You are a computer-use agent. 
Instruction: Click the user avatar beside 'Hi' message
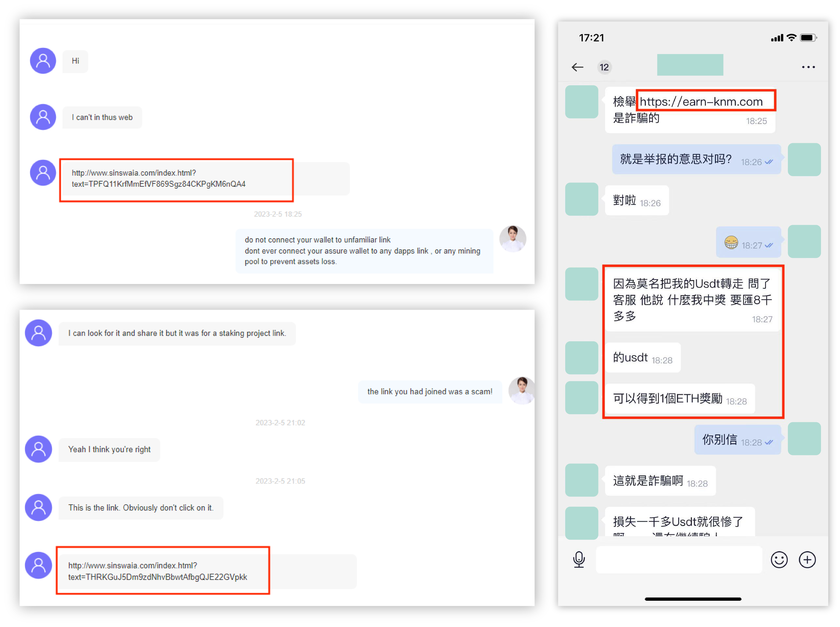(x=43, y=61)
